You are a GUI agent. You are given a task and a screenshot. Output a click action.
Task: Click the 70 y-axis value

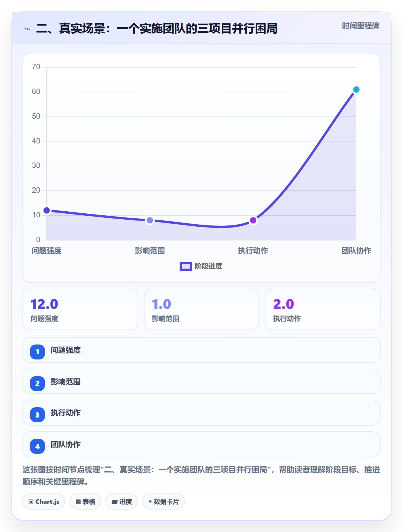pos(36,67)
